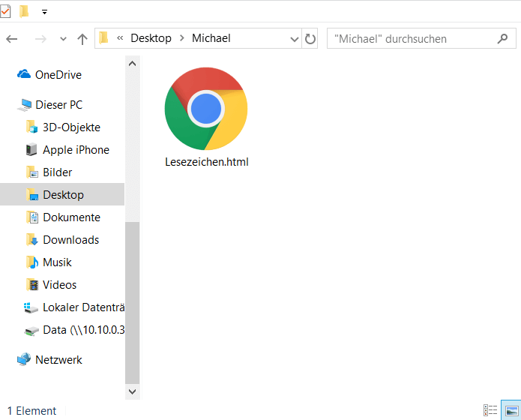Select the highlighted Desktop entry in navigation pane
This screenshot has width=521, height=420.
[62, 194]
